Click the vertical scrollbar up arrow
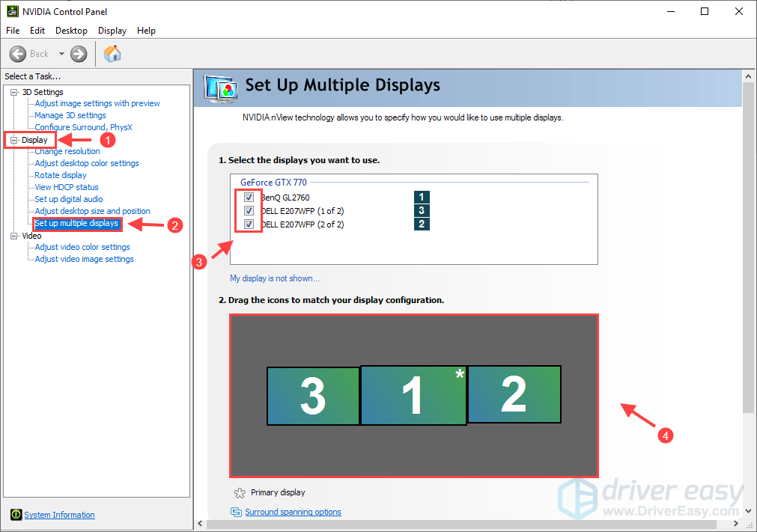 coord(748,76)
